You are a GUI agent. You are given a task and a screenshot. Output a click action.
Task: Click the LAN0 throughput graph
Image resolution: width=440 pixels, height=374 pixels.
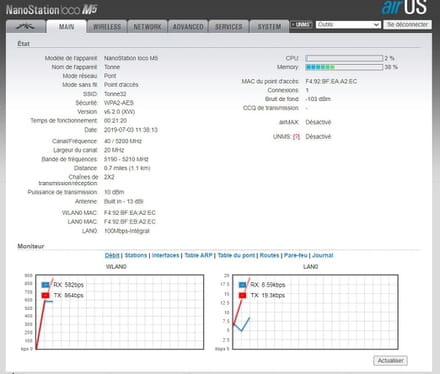point(315,312)
